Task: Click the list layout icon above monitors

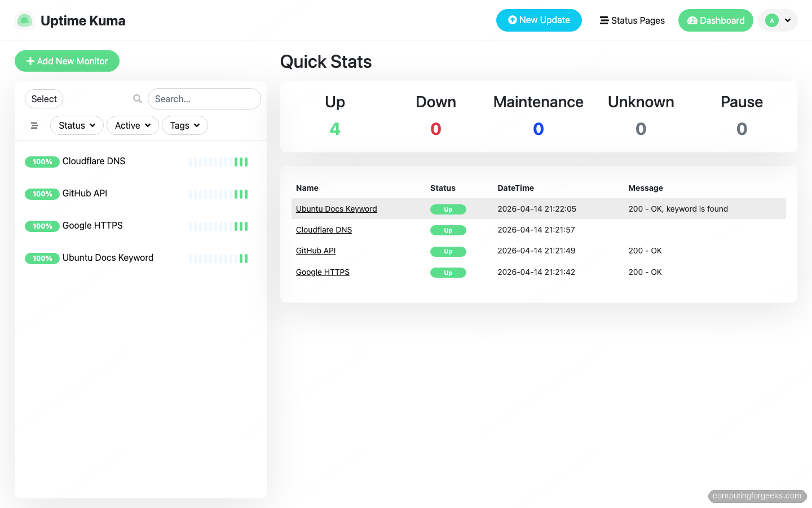Action: [34, 125]
